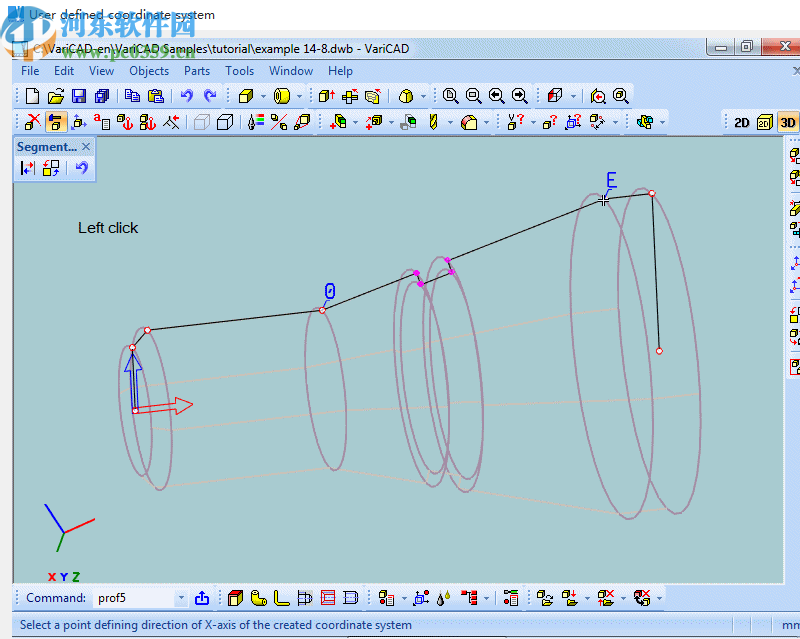Click the New document icon

coord(33,96)
